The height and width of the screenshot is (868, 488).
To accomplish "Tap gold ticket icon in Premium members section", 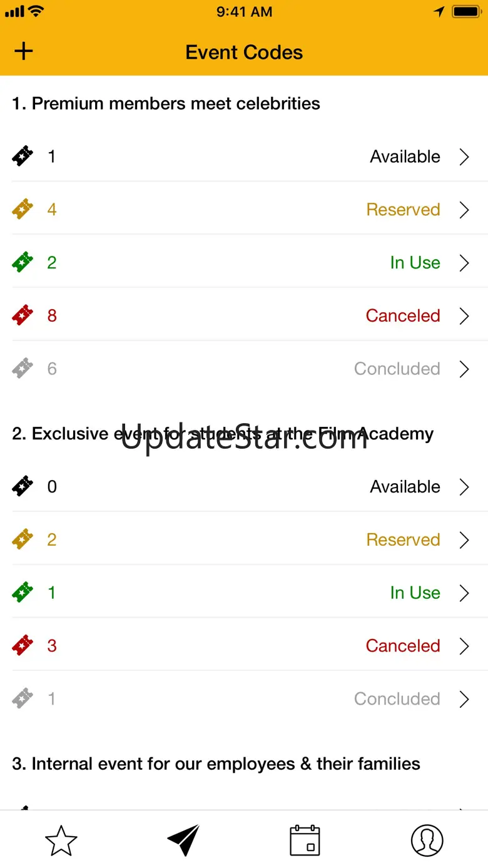I will pos(23,209).
